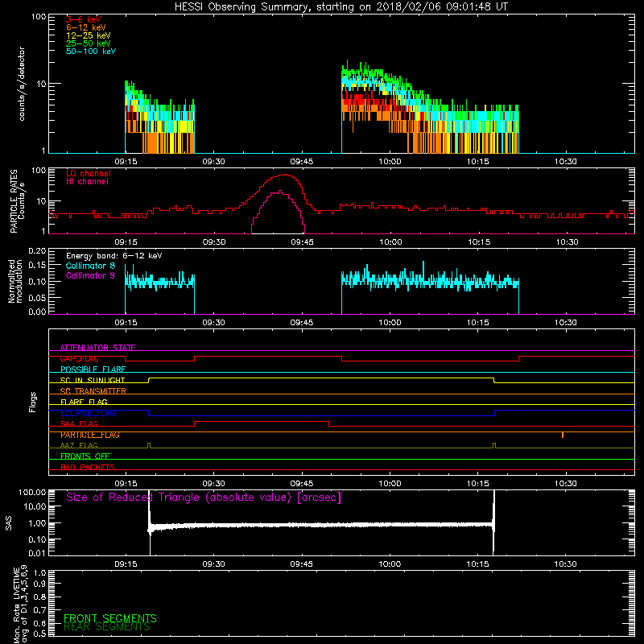Select the Collimator 9 legend label
Image resolution: width=644 pixels, height=644 pixels.
coord(90,275)
